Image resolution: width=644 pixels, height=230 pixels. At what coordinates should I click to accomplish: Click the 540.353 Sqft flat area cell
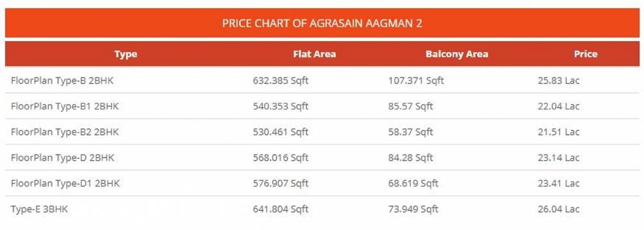[x=281, y=106]
